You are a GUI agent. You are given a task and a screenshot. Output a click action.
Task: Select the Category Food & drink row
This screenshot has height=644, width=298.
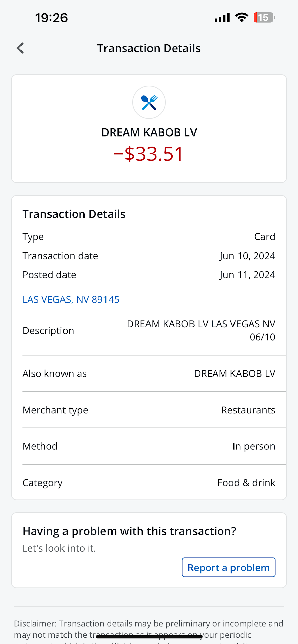(149, 483)
